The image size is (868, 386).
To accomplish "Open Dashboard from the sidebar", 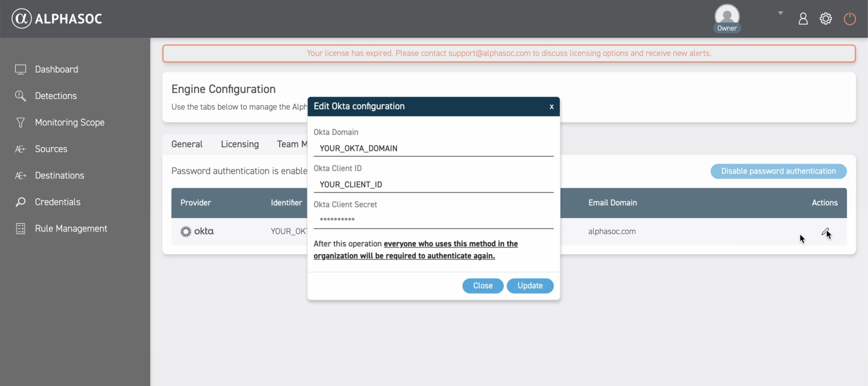I will [56, 69].
